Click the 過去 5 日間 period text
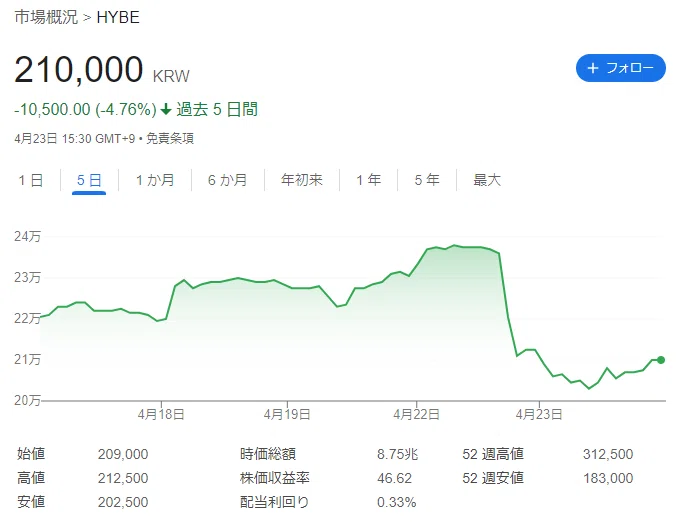This screenshot has height=522, width=694. tap(217, 109)
